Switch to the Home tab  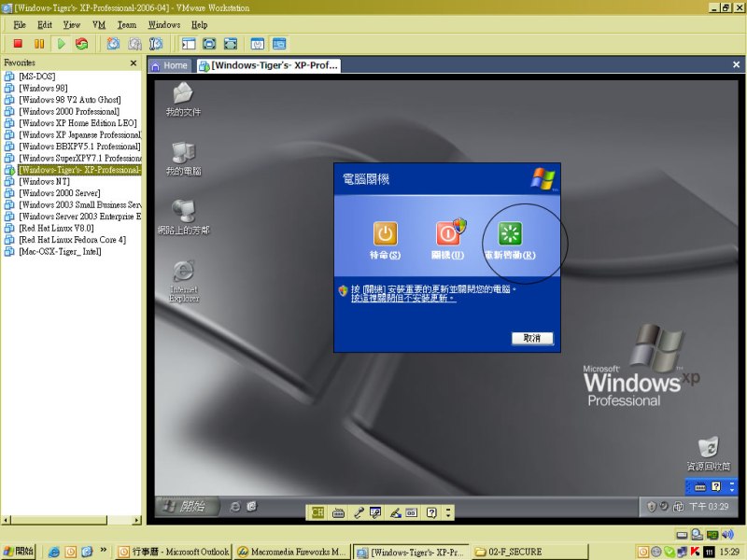pyautogui.click(x=170, y=65)
